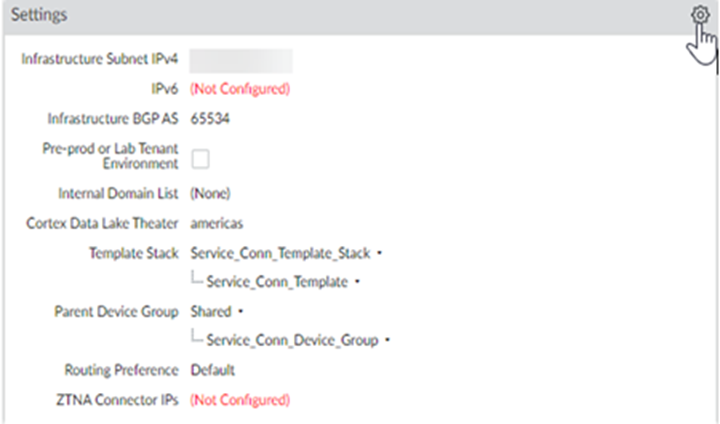Enable Pre-prod or Lab Tenant Environment checkbox
The width and height of the screenshot is (720, 424).
(x=200, y=158)
